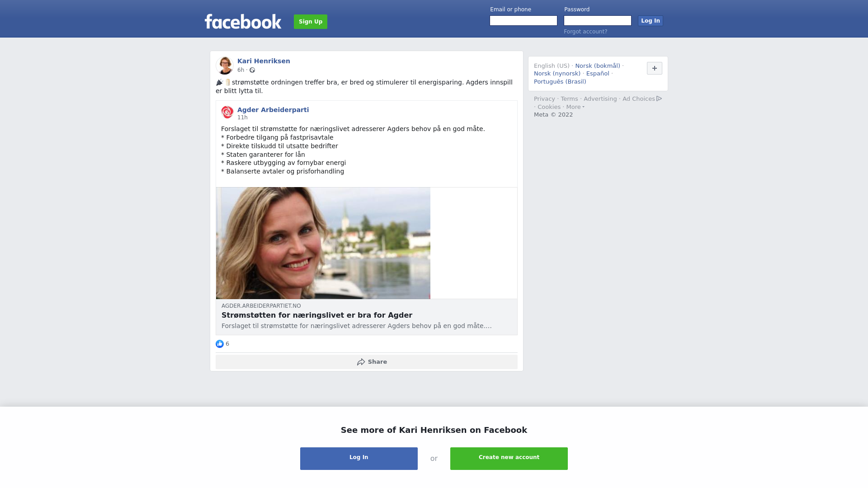Click the public globe privacy icon
This screenshot has width=868, height=488.
[x=252, y=70]
